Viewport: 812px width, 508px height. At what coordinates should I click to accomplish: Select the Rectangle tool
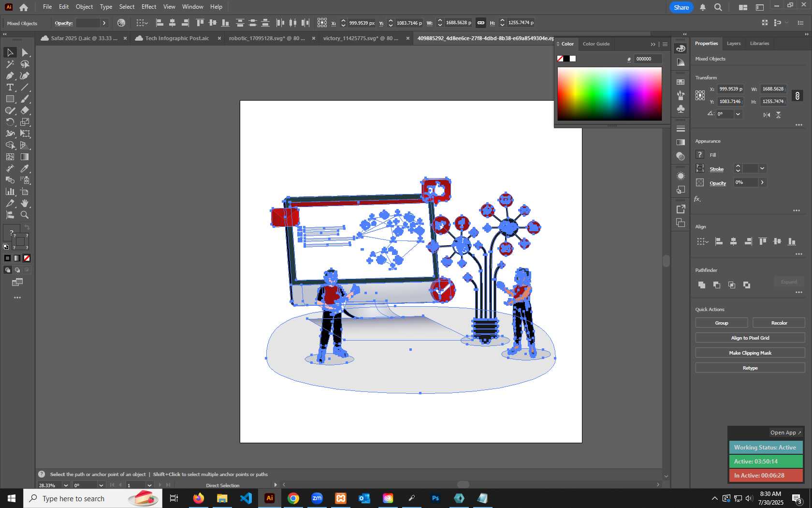click(10, 99)
